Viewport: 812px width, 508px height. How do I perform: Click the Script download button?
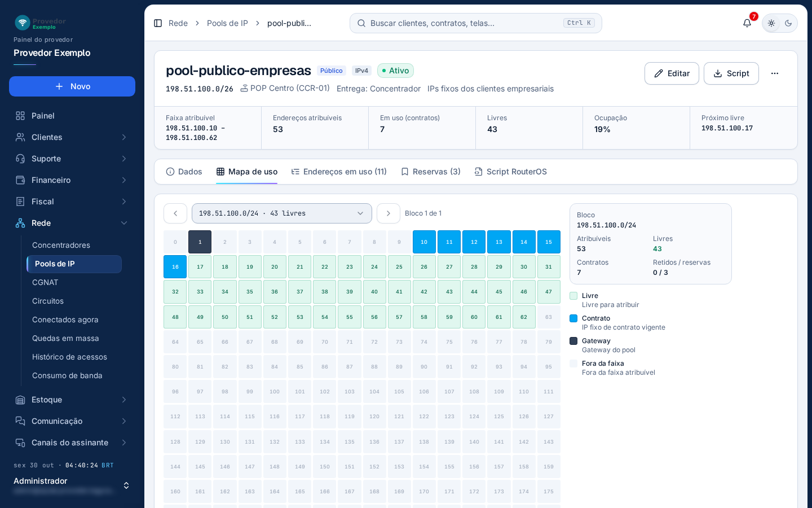pyautogui.click(x=731, y=73)
